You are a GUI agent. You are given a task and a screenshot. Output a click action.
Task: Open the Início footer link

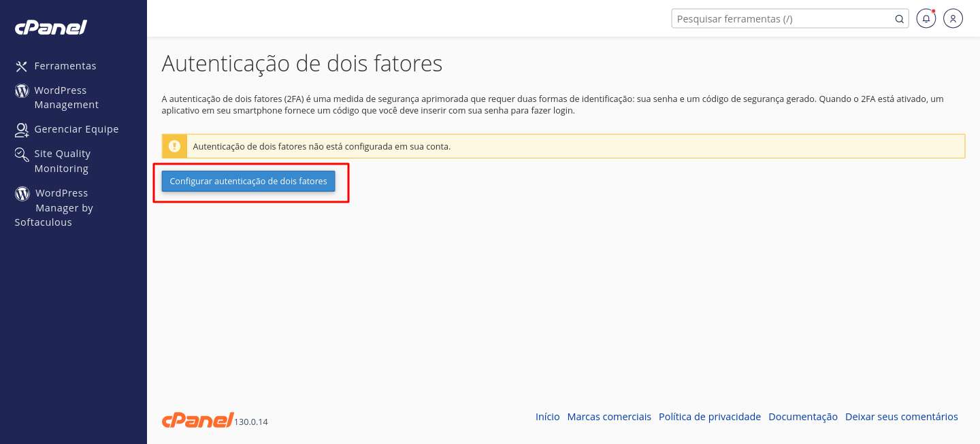pyautogui.click(x=547, y=417)
